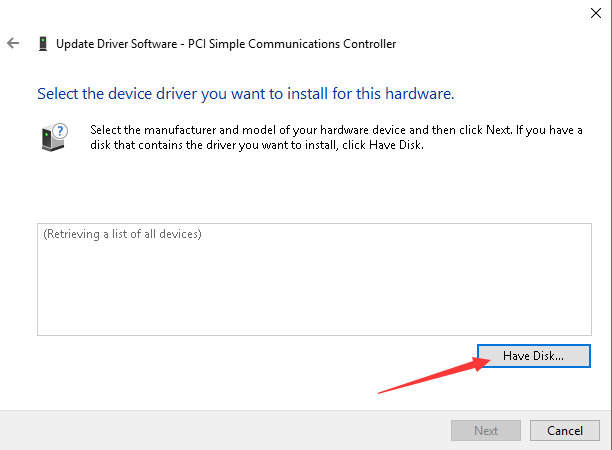Click the Select the manufacturer and model instruction

pos(336,137)
